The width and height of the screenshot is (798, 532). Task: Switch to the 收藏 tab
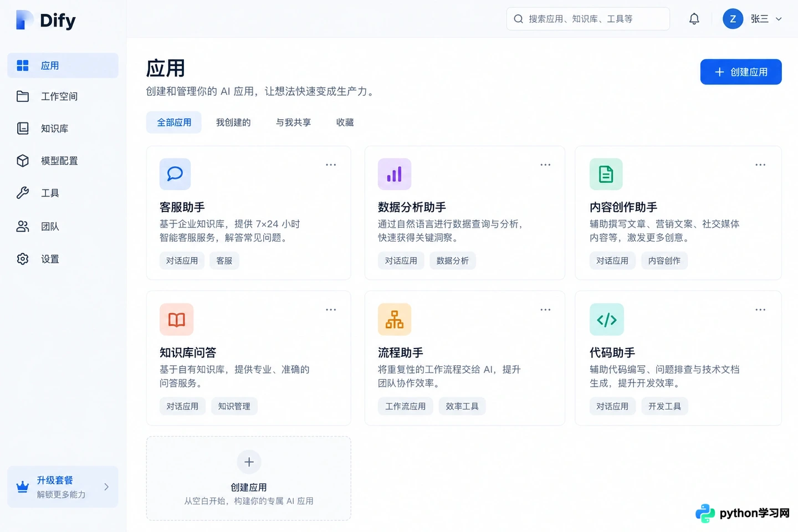click(x=345, y=122)
